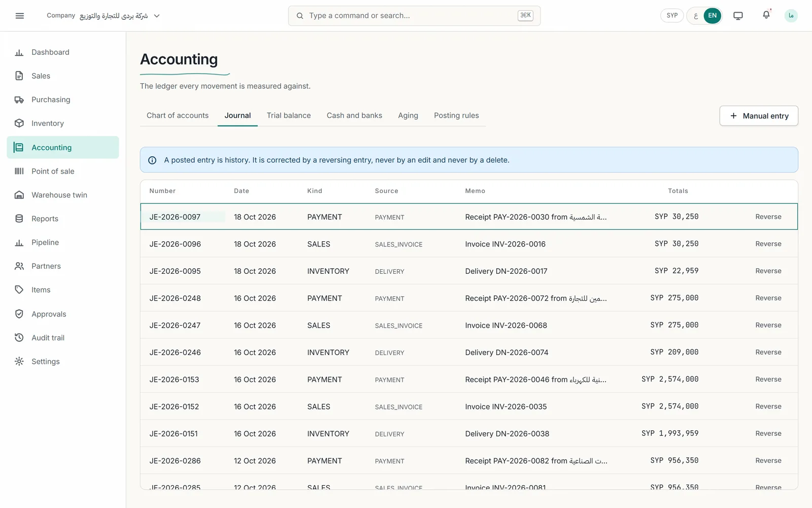
Task: Click the display monitor icon
Action: coord(738,16)
